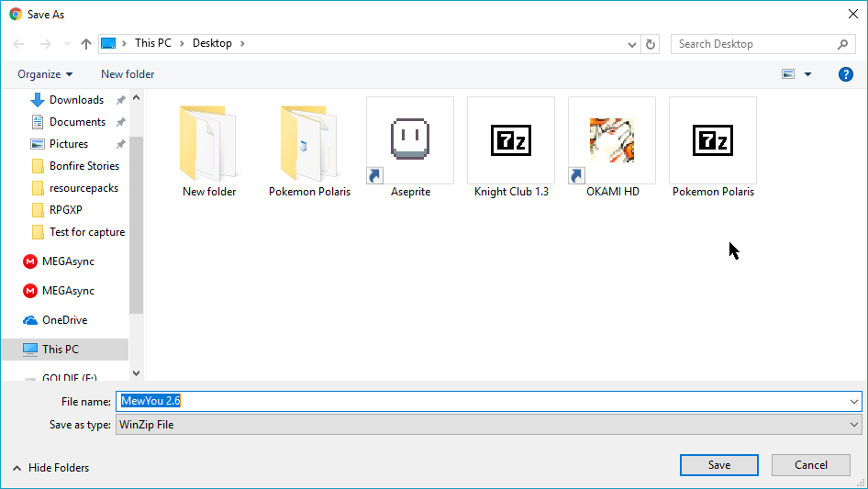
Task: Click the Search Desktop field
Action: (752, 44)
